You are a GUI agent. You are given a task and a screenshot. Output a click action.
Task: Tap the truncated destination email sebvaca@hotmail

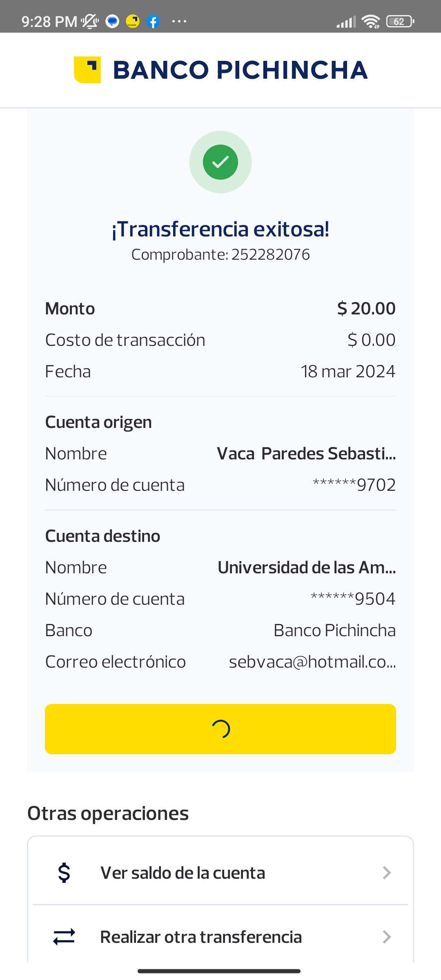312,661
